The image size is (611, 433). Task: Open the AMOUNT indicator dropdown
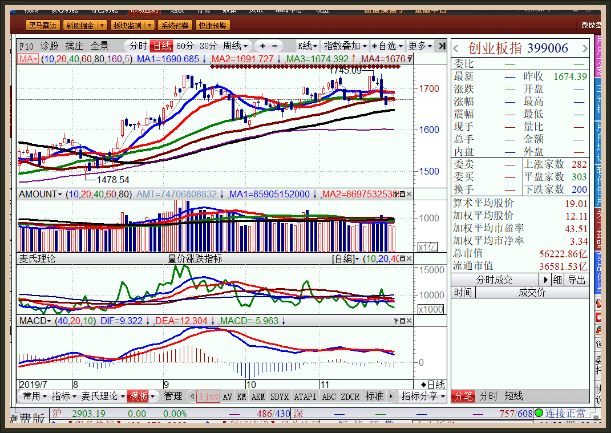pyautogui.click(x=40, y=194)
